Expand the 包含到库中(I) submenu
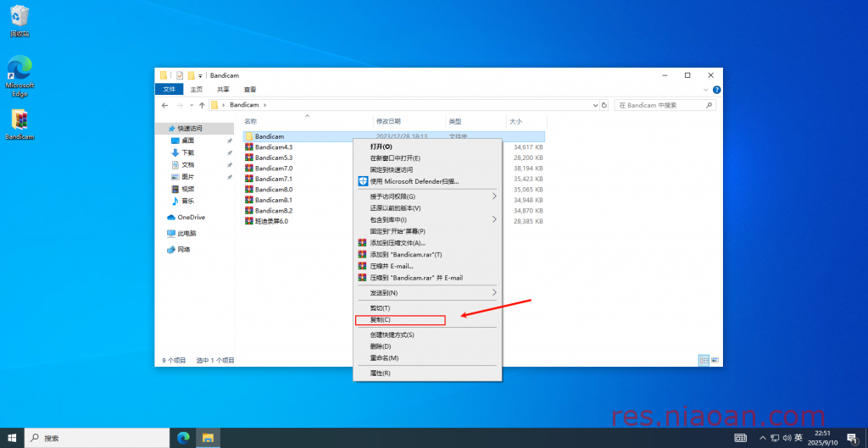 pos(427,219)
